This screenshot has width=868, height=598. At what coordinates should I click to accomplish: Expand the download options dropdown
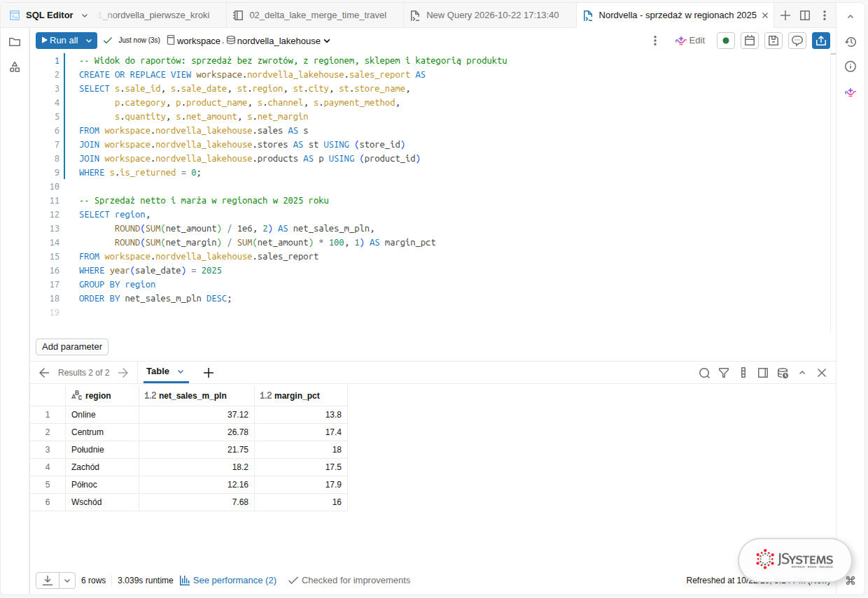[x=67, y=581]
